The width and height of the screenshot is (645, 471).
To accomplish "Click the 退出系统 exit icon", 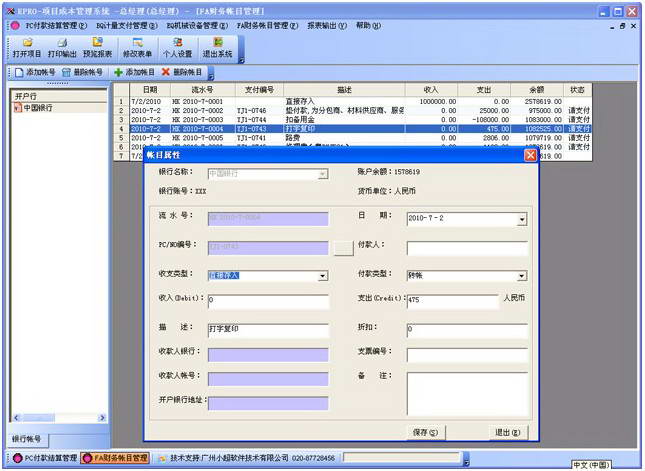I will pos(217,48).
